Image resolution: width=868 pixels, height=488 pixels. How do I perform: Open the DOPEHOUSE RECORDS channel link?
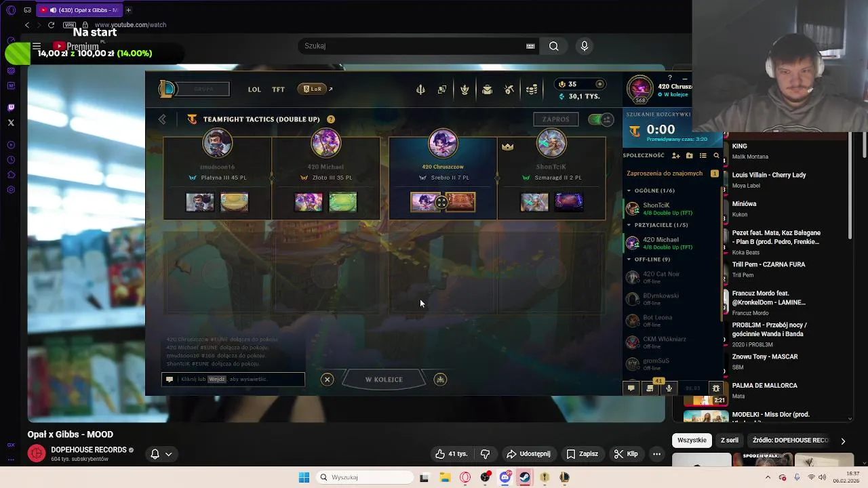tap(89, 450)
